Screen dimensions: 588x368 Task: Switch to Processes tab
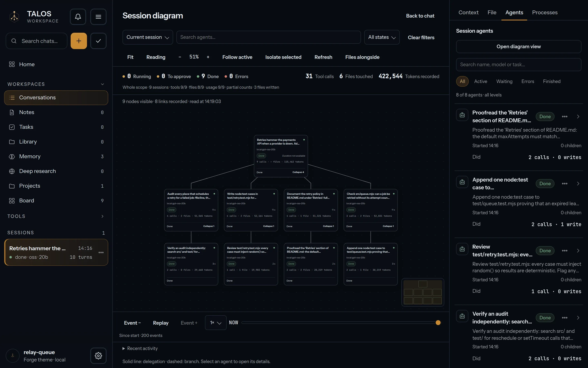[545, 12]
